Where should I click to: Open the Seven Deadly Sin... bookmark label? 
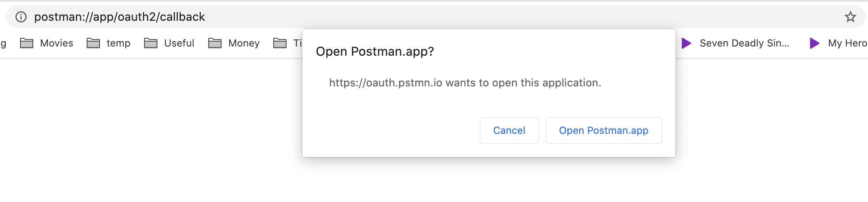pos(744,43)
